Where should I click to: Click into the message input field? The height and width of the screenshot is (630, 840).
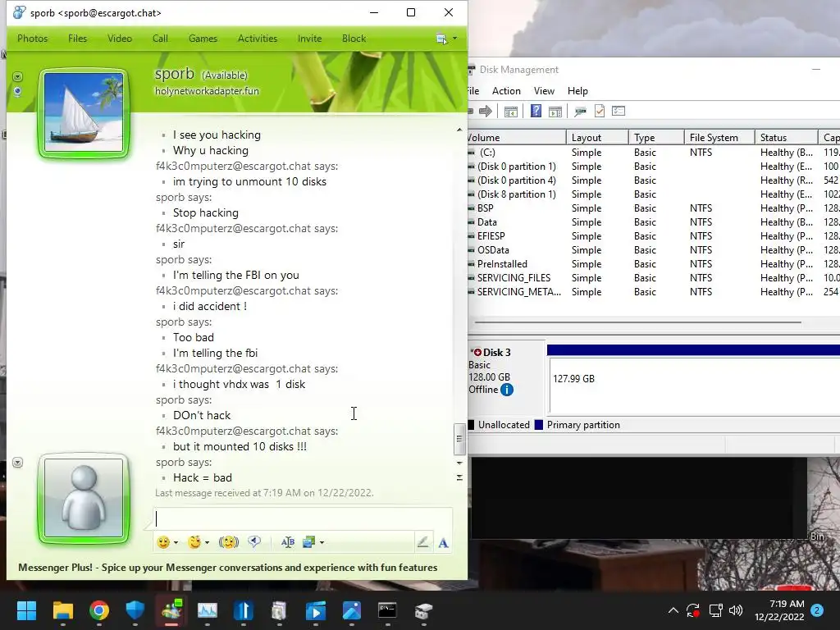(303, 518)
